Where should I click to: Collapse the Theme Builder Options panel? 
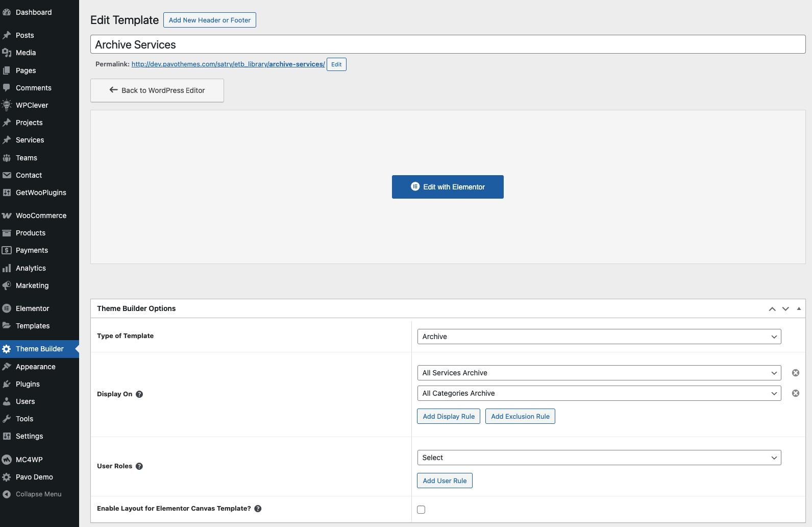(x=799, y=309)
